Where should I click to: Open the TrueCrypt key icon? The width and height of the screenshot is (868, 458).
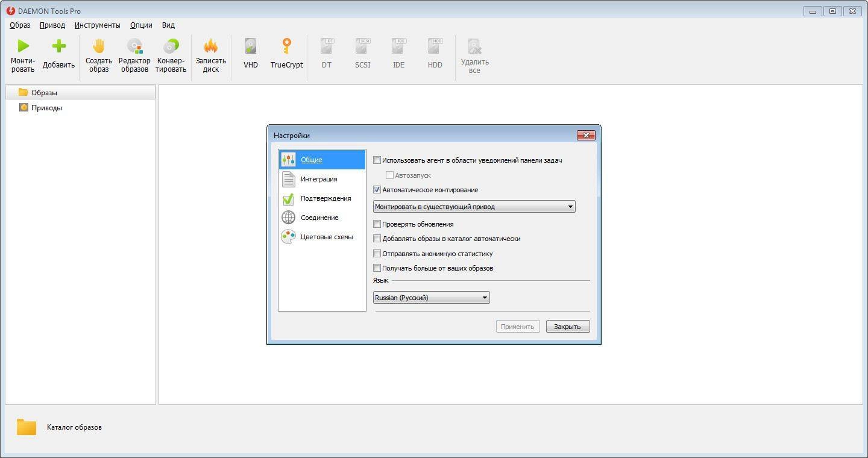(x=287, y=46)
